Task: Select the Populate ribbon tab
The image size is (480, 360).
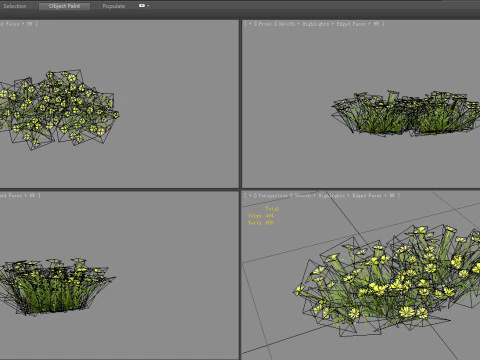Action: 114,6
